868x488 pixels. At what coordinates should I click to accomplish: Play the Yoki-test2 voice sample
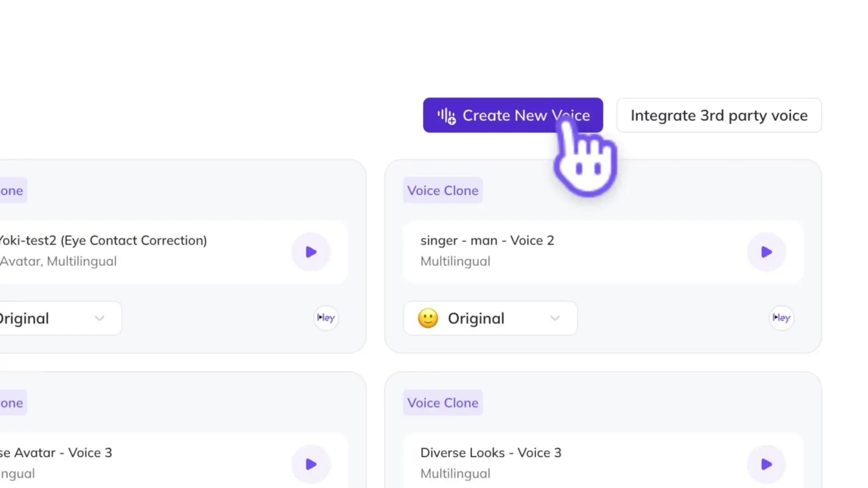tap(311, 252)
